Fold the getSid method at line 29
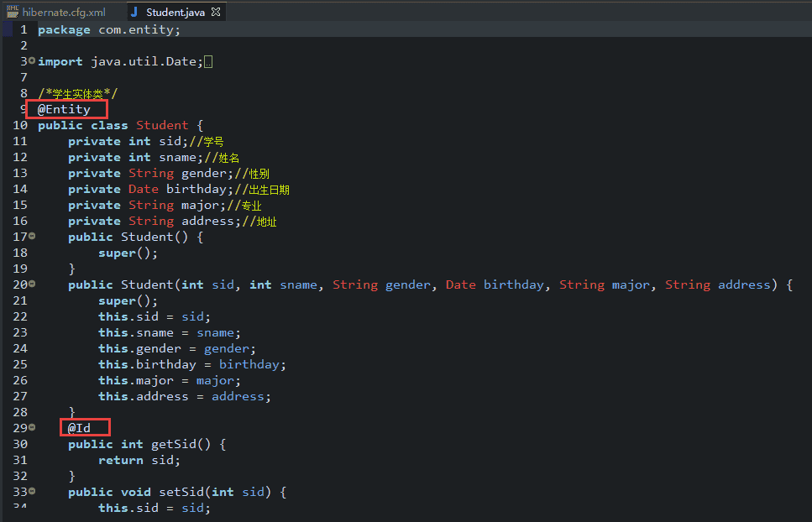Screen dimensions: 812x522 [x=32, y=427]
